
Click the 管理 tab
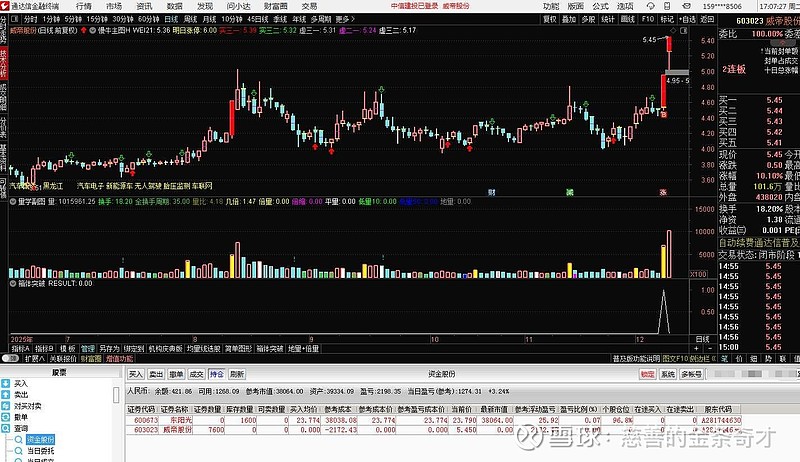tap(88, 349)
